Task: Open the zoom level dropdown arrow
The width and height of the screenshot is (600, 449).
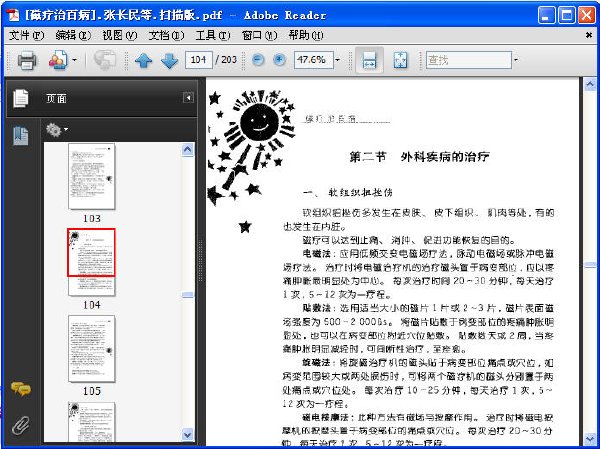Action: [338, 60]
